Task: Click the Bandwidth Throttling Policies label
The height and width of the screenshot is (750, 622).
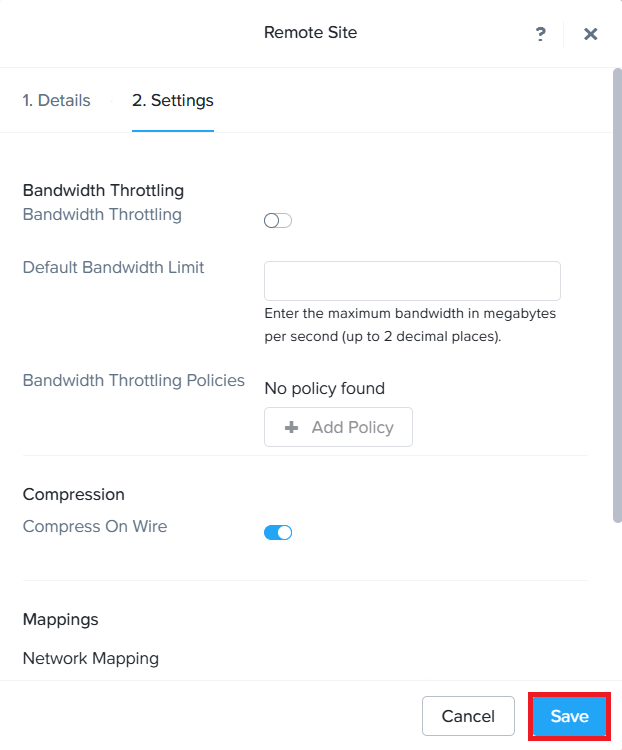Action: [133, 380]
